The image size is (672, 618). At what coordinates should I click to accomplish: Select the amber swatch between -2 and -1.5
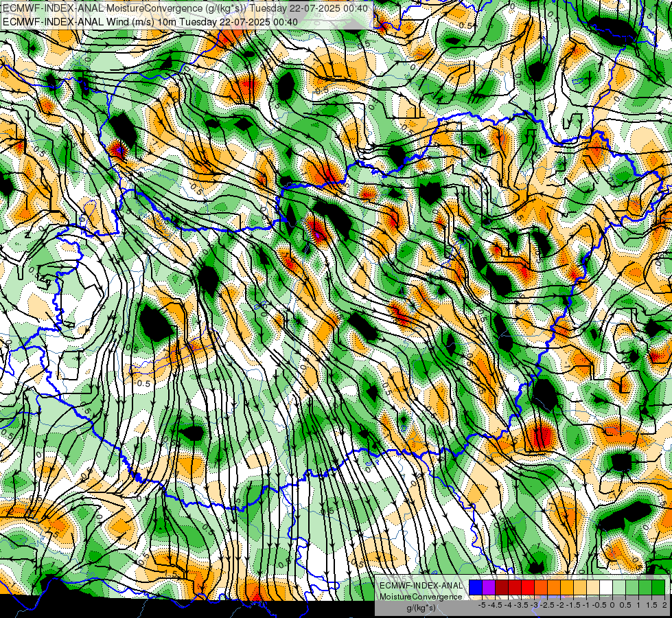coord(568,588)
